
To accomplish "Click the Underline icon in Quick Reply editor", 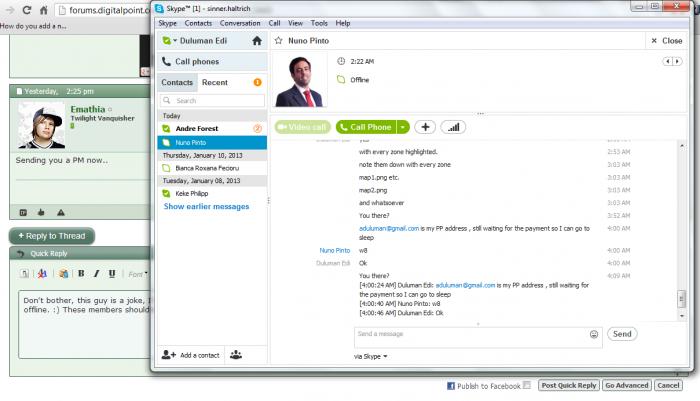I will coord(112,273).
